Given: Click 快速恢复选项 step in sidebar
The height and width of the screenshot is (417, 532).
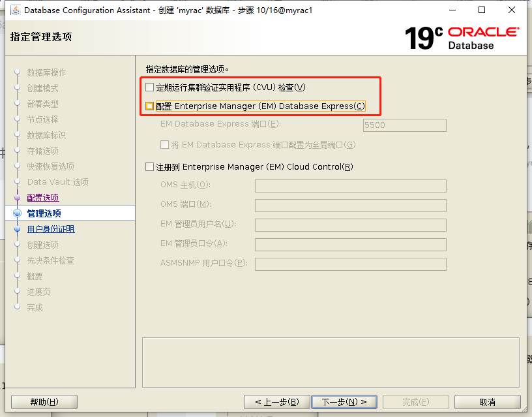Looking at the screenshot, I should tap(51, 166).
